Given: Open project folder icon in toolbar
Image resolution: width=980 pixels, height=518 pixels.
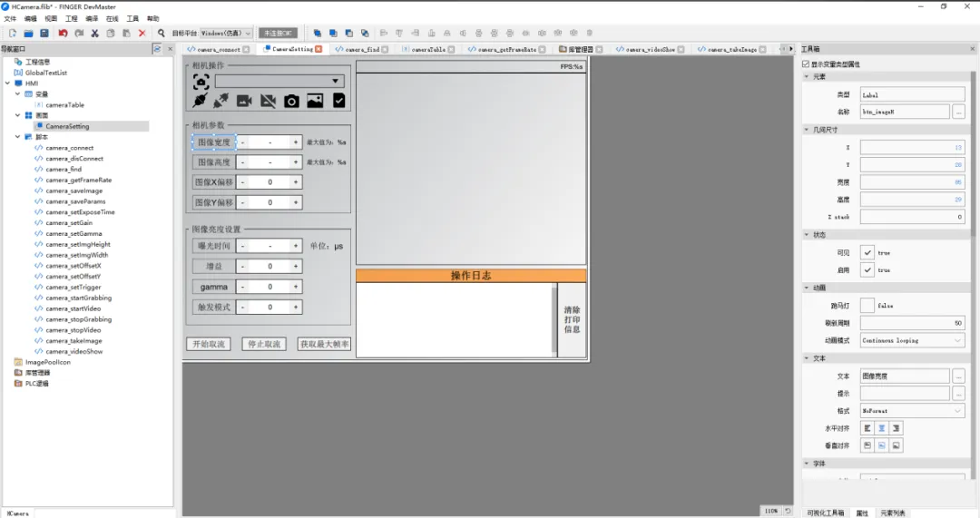Looking at the screenshot, I should pos(29,34).
